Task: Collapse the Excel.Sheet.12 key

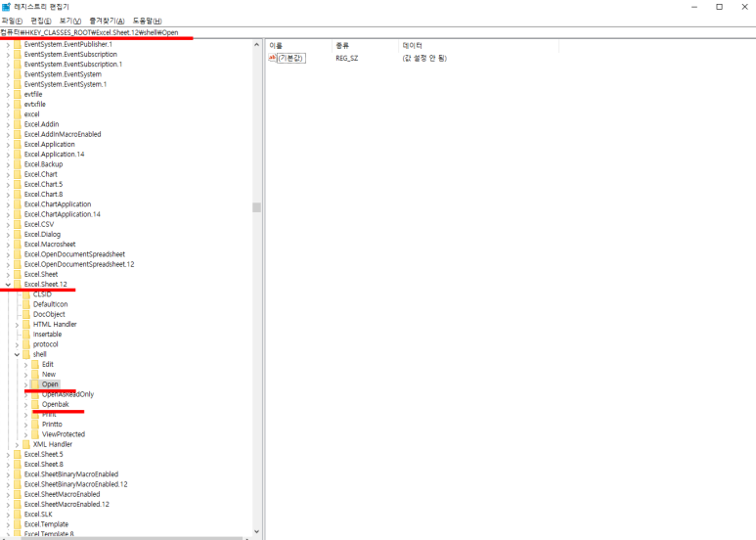Action: 8,285
